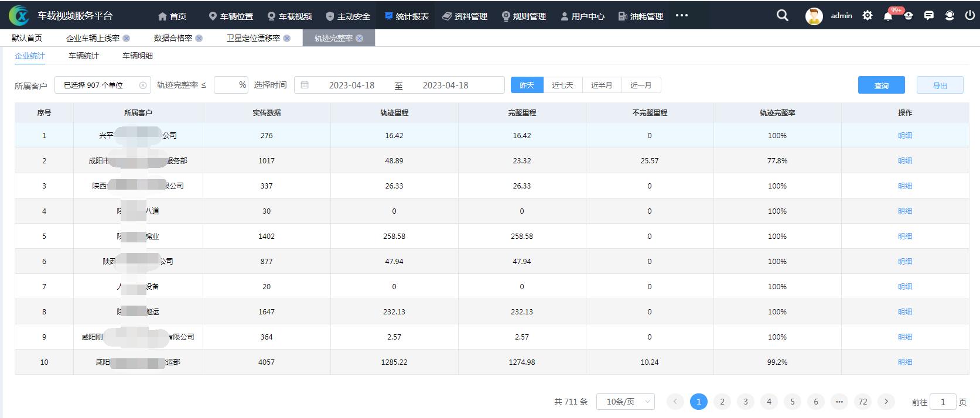
Task: Go to previous page arrow
Action: coord(675,402)
